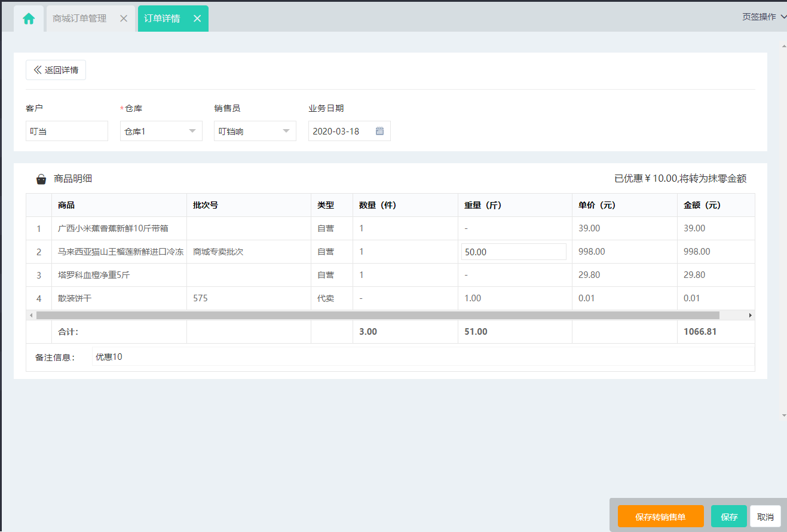Screen dimensions: 787x532
Task: Select row 广西小米蕉香蕉新鲜10斤带箱
Action: click(x=390, y=228)
